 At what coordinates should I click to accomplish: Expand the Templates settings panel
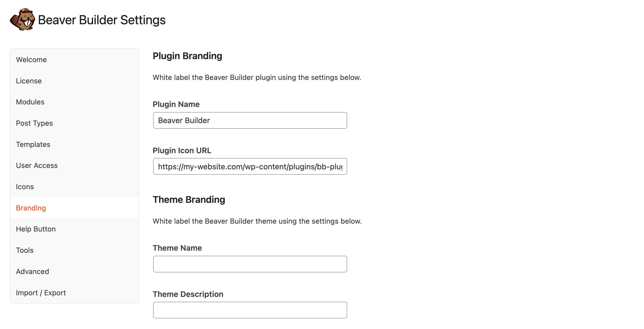pyautogui.click(x=33, y=144)
